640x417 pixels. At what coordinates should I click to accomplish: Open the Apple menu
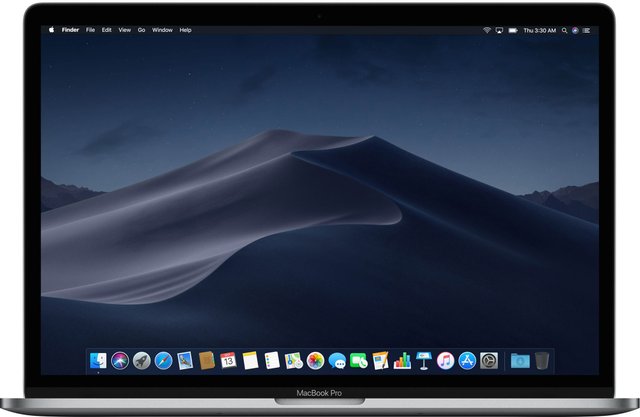pyautogui.click(x=52, y=31)
